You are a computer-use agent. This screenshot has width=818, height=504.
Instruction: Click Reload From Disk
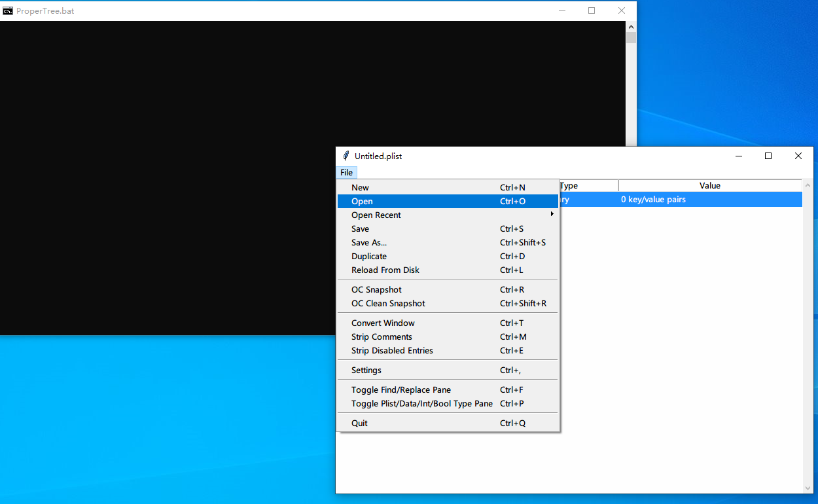[x=385, y=270]
